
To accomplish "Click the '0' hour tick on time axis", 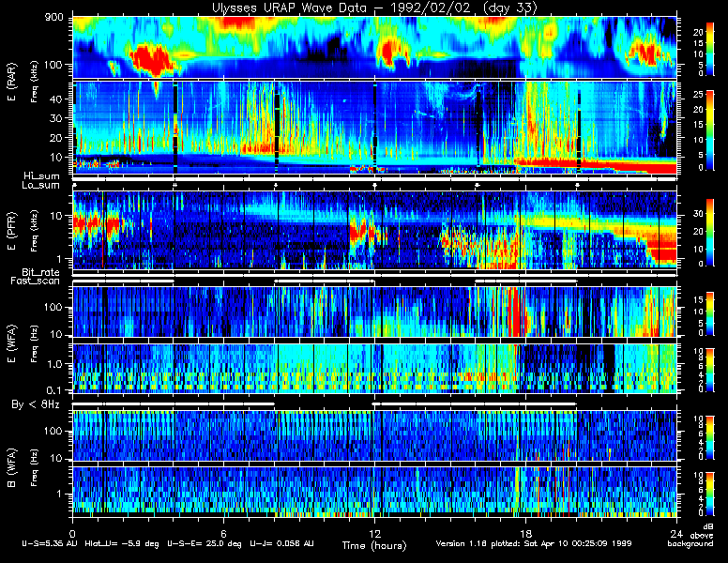I will 72,533.
